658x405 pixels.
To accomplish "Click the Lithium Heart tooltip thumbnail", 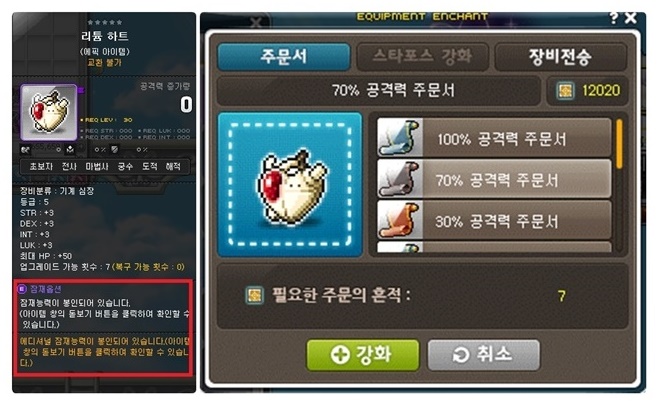I will pos(49,112).
